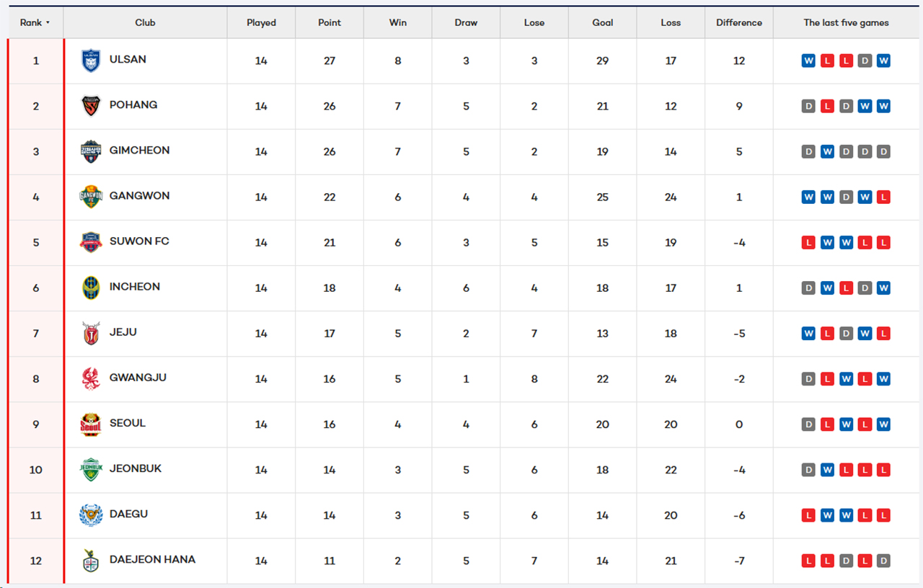
Task: Click the Incheon club crest
Action: click(x=91, y=288)
